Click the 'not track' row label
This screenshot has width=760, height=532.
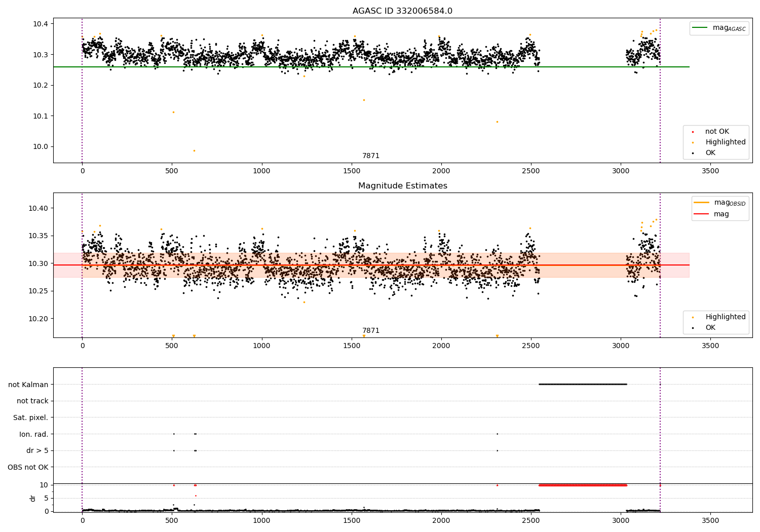[x=32, y=401]
